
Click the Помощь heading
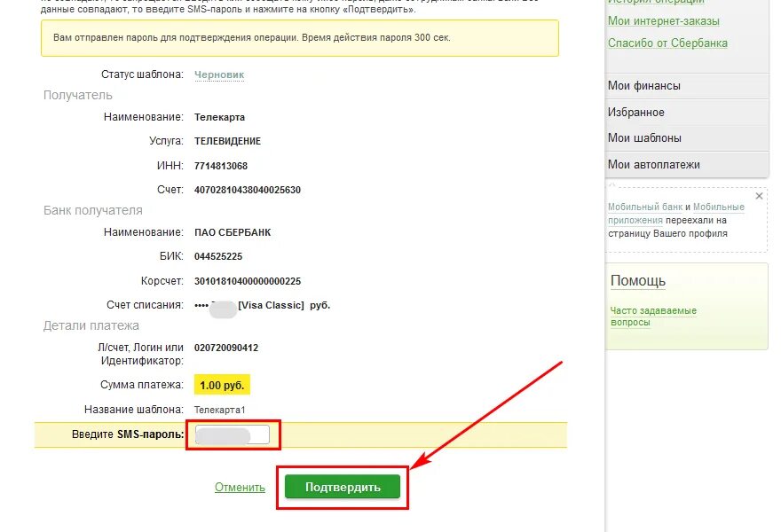638,281
